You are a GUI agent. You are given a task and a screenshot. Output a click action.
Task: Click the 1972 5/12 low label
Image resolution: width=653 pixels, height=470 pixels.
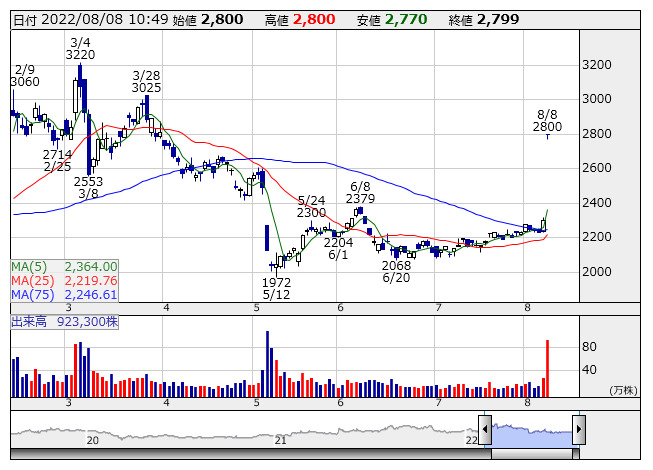point(277,288)
